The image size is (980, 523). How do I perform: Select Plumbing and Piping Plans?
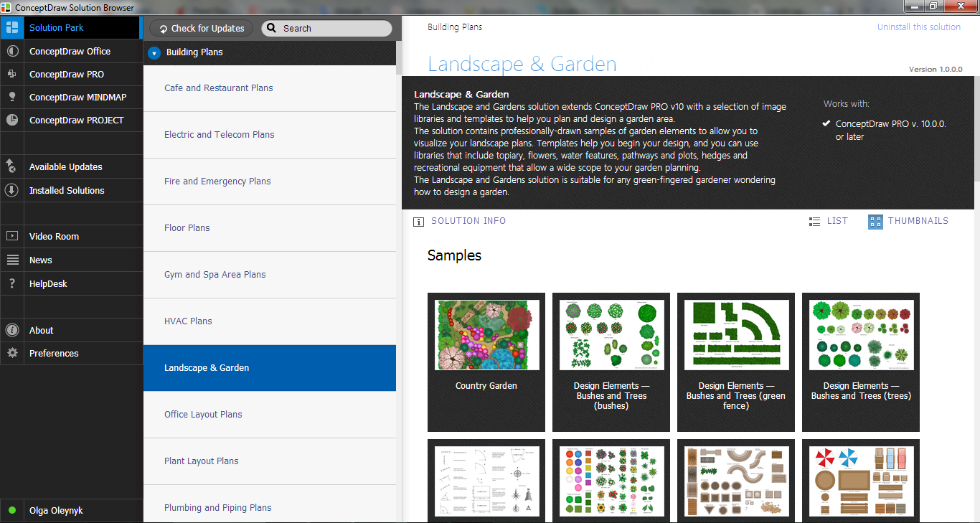click(270, 504)
